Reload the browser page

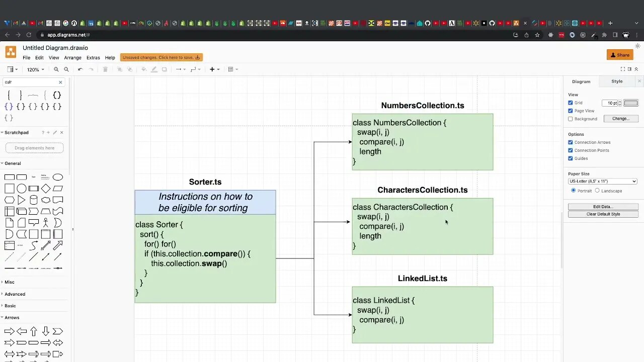pos(29,35)
